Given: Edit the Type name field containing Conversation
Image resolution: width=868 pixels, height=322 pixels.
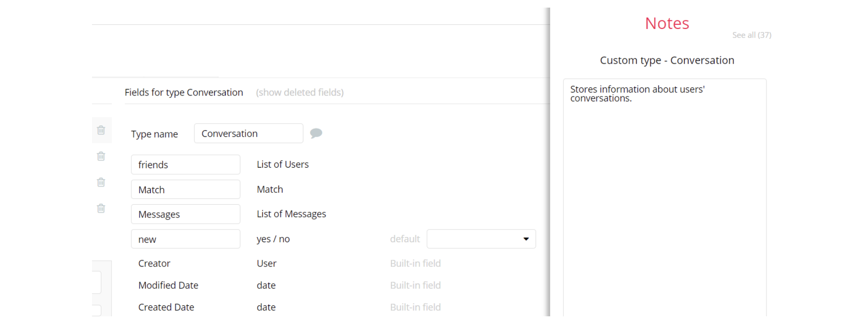Looking at the screenshot, I should point(248,133).
